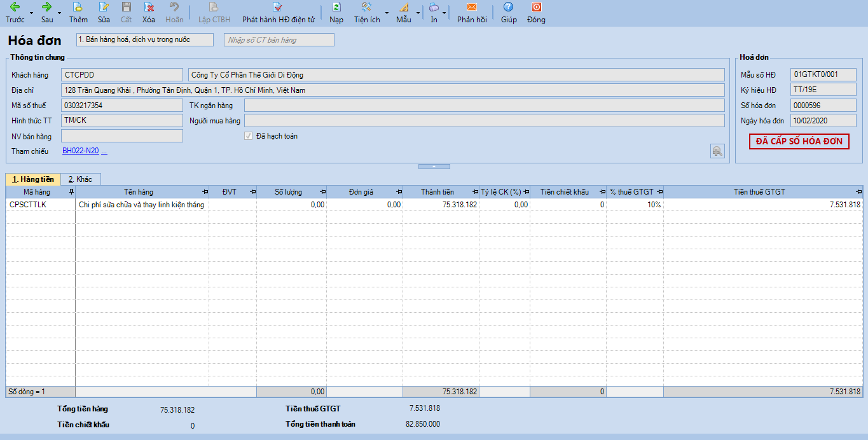Click the Tiền thuế GTGT cell in row one
Viewport: 868px width, 440px height.
click(x=763, y=205)
